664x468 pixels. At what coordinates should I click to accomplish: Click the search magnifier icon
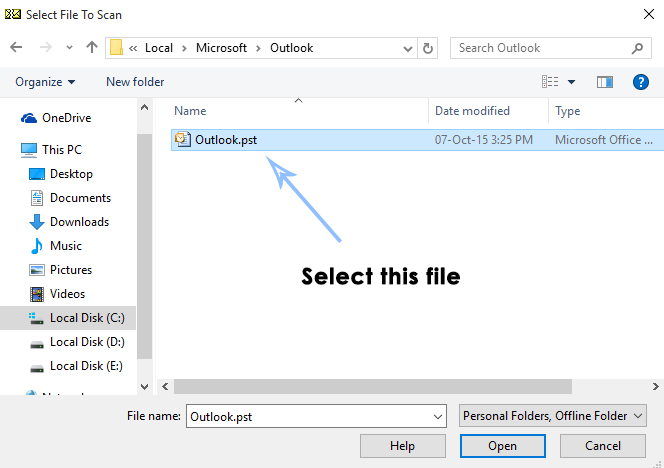[x=637, y=48]
